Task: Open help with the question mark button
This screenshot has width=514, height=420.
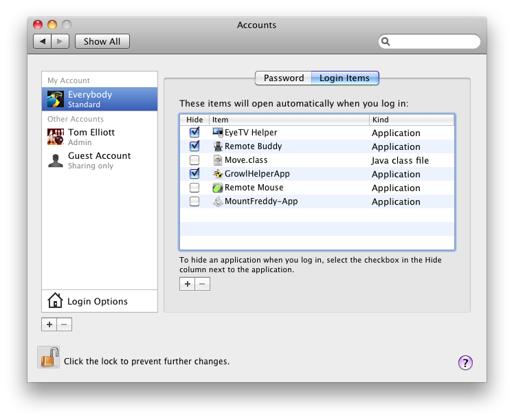Action: (465, 362)
